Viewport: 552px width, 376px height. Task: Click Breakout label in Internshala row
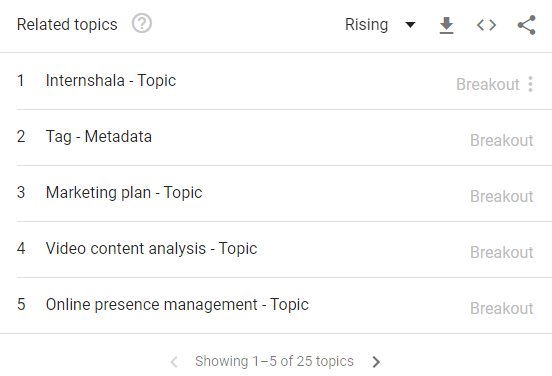[488, 84]
